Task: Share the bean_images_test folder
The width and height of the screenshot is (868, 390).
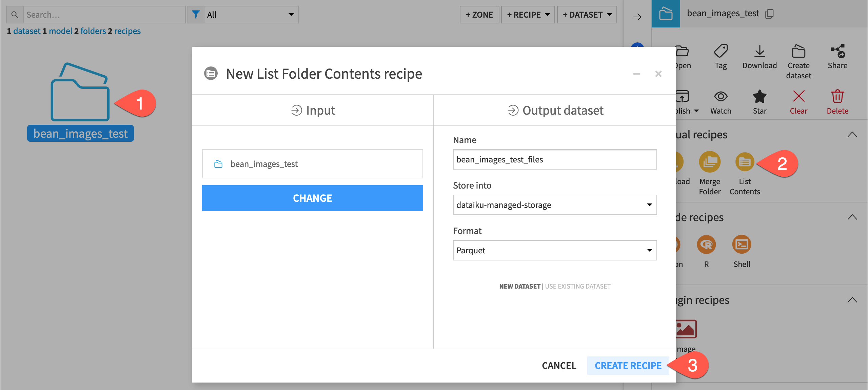Action: pos(837,58)
